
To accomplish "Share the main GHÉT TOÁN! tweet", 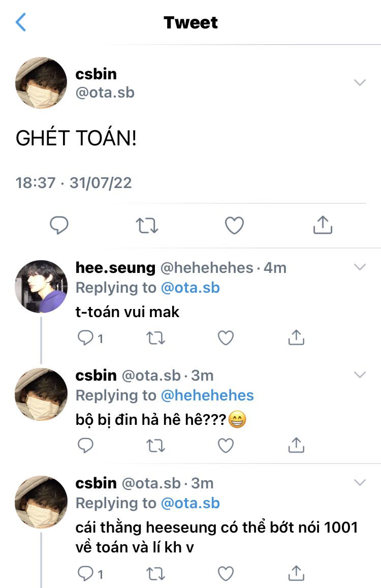I will pyautogui.click(x=323, y=225).
